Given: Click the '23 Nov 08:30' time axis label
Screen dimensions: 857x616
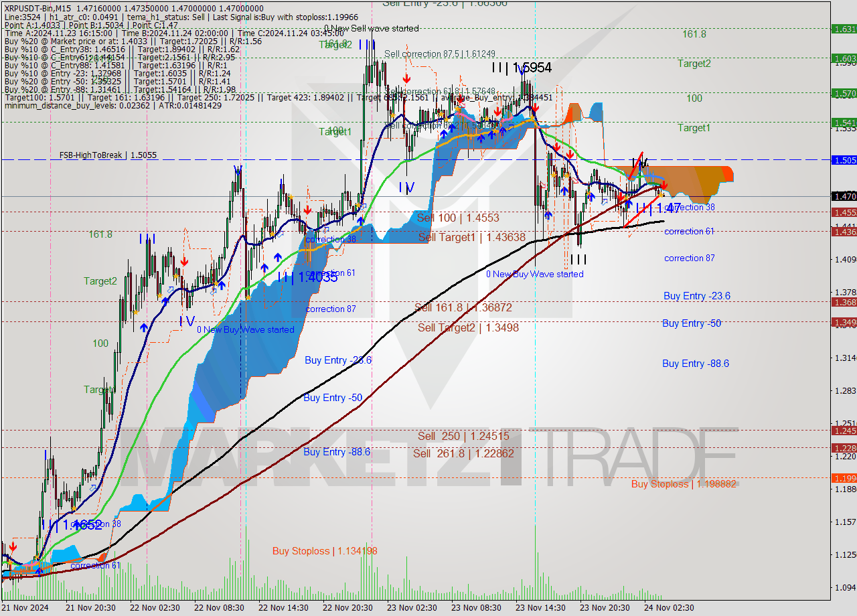Looking at the screenshot, I should tap(476, 607).
